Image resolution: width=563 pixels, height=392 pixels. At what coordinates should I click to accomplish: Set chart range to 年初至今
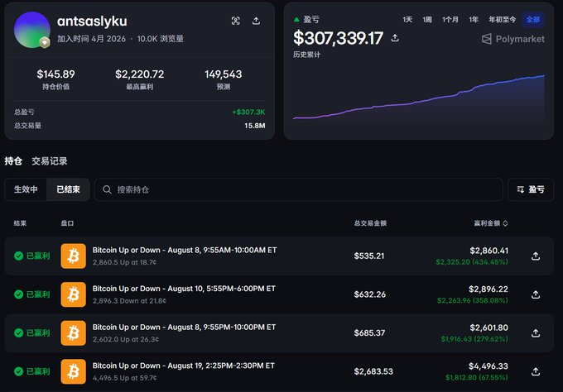(502, 19)
